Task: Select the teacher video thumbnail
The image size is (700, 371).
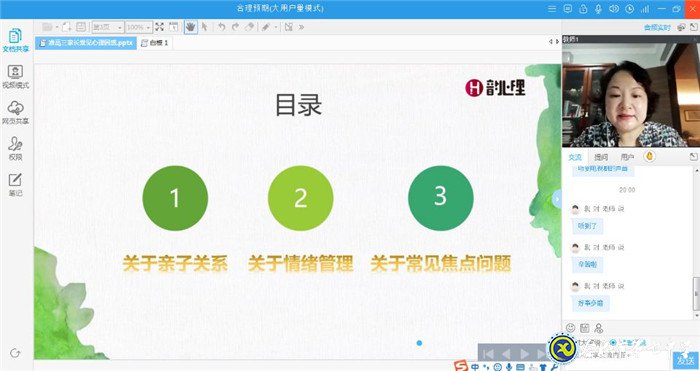Action: coord(631,95)
